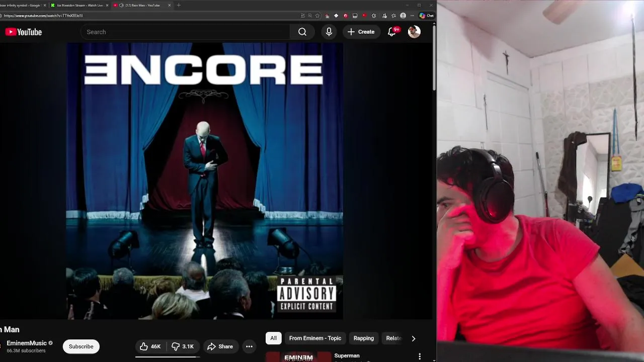The width and height of the screenshot is (644, 362).
Task: Open the notifications bell
Action: (x=392, y=32)
